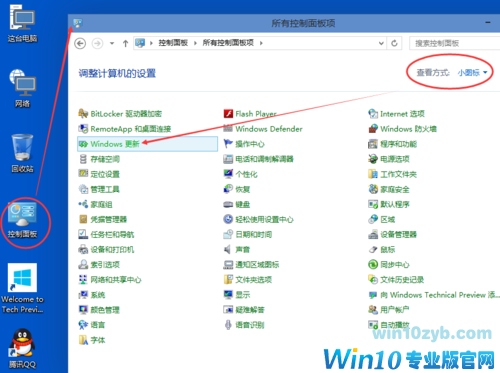Select 腾讯QQ desktop shortcut

tap(22, 348)
